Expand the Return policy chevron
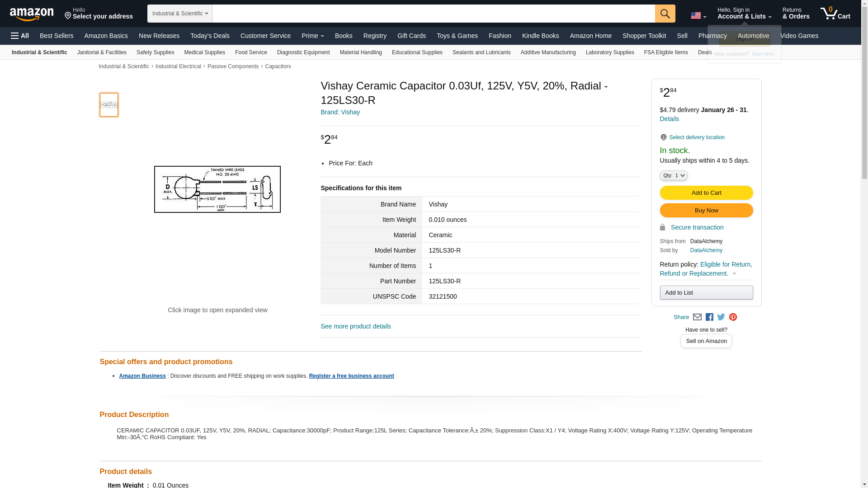The height and width of the screenshot is (488, 868). (x=734, y=273)
